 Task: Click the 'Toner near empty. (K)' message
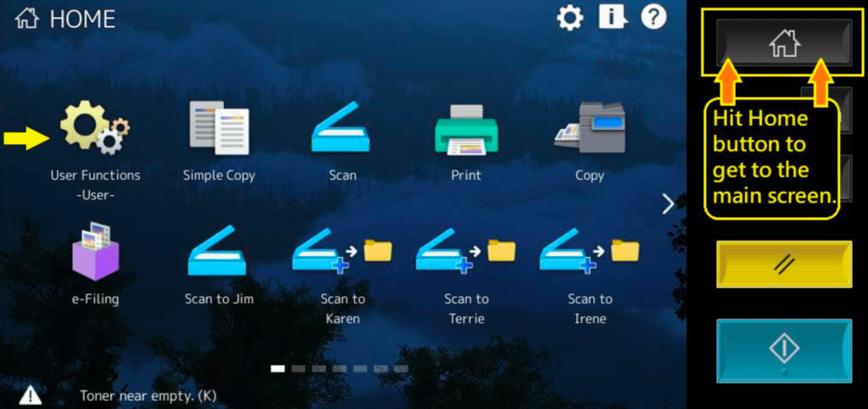tap(147, 396)
